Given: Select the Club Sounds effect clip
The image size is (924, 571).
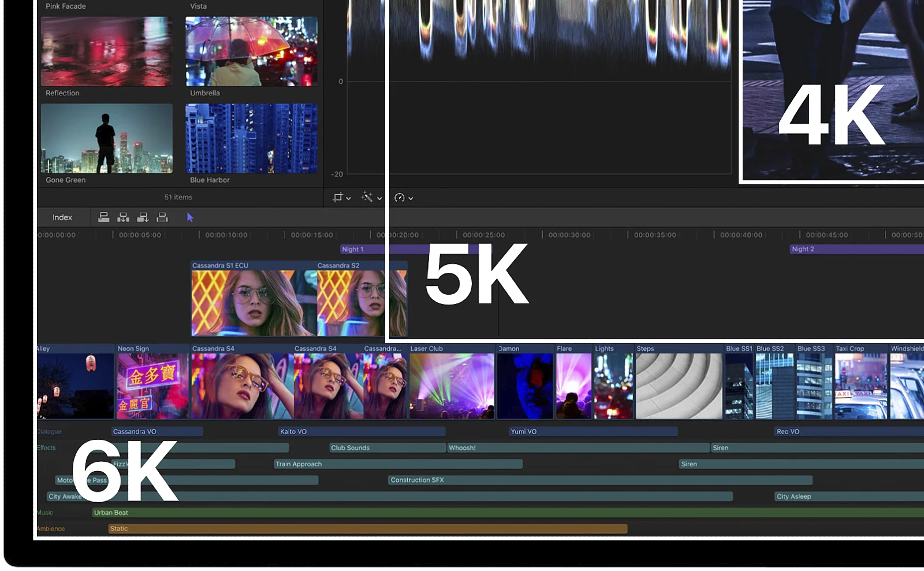Looking at the screenshot, I should pyautogui.click(x=388, y=448).
